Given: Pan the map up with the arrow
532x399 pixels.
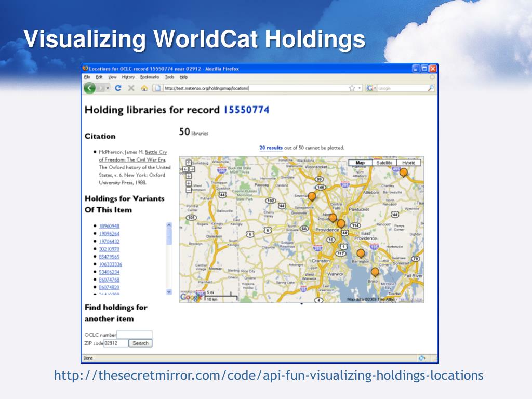Looking at the screenshot, I should (189, 163).
